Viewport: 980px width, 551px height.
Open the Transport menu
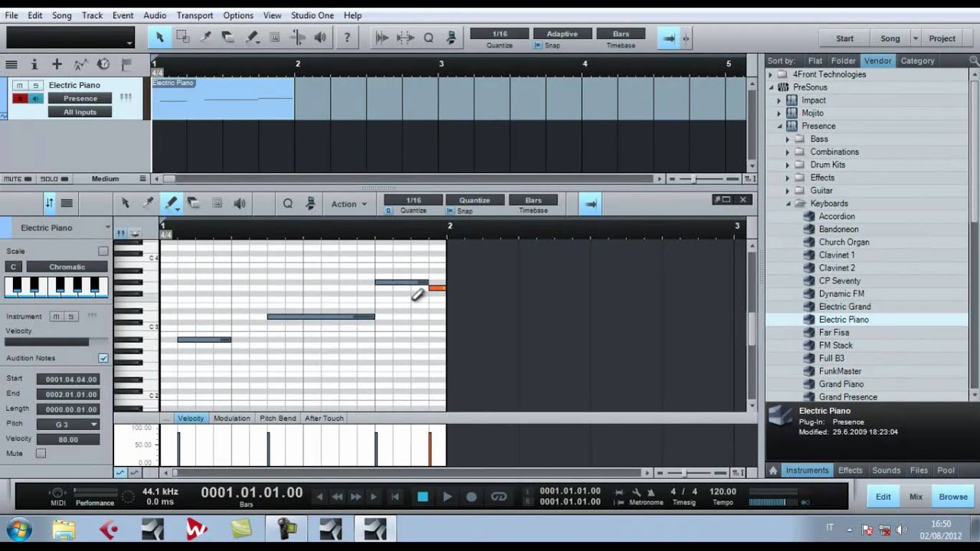(194, 15)
